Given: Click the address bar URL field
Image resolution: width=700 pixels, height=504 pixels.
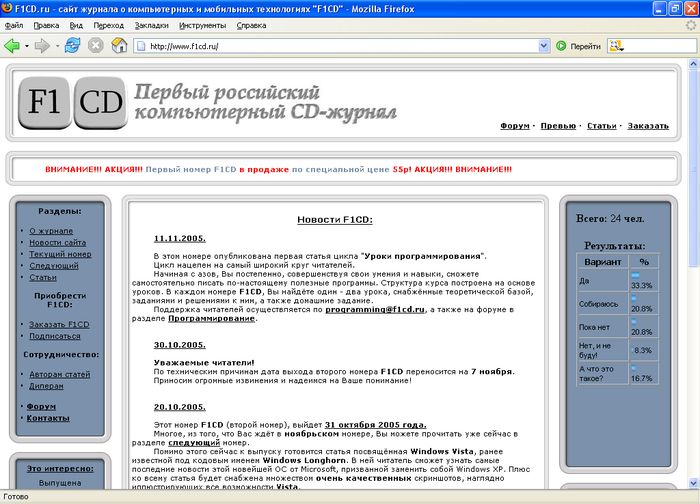Looking at the screenshot, I should coord(342,46).
